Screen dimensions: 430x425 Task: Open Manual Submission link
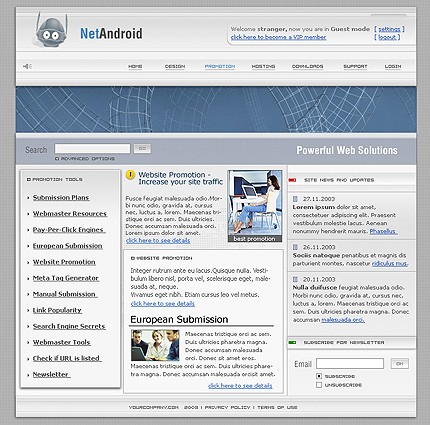(x=65, y=294)
